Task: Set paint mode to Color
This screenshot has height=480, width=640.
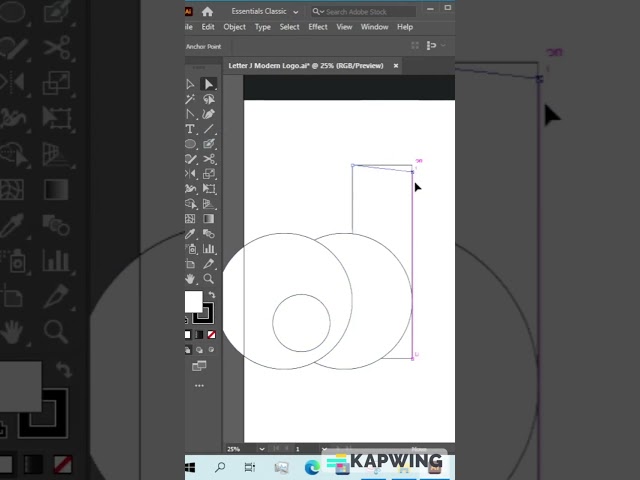Action: click(x=188, y=335)
